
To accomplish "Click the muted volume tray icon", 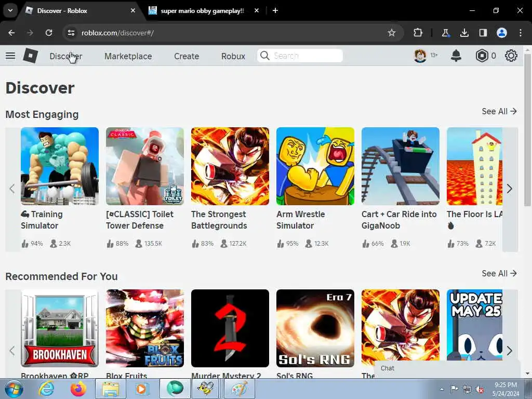I will (480, 389).
